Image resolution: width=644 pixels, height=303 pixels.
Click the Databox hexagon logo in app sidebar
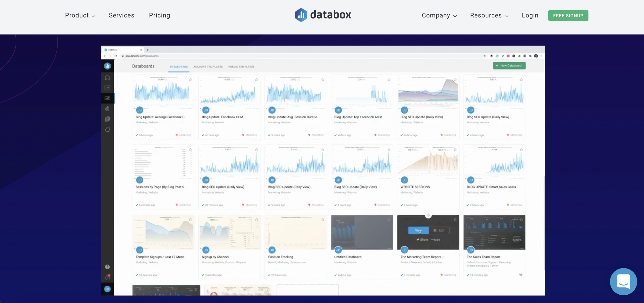107,66
